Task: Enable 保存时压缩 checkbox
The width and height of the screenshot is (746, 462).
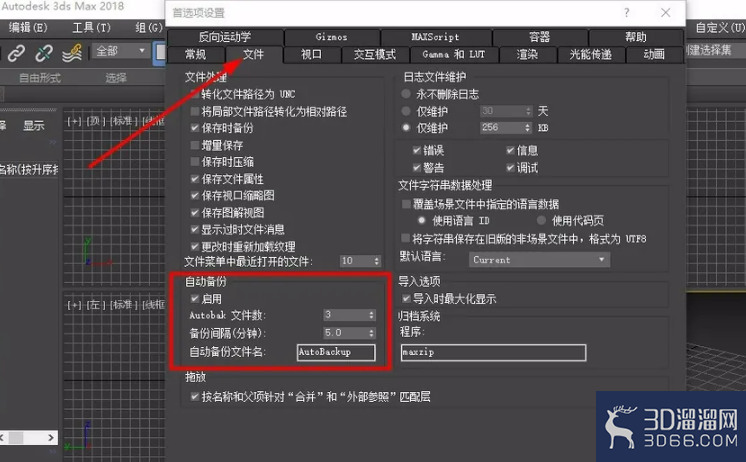Action: pyautogui.click(x=195, y=162)
